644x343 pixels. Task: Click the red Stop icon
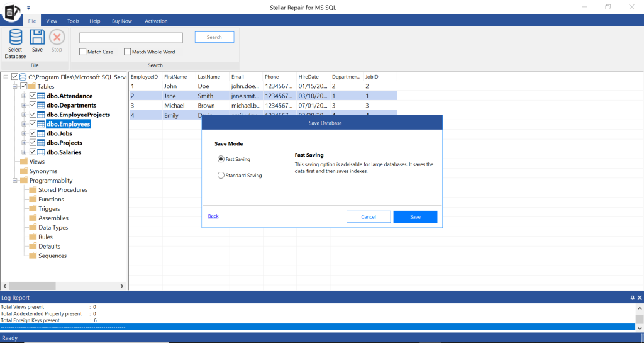(57, 38)
